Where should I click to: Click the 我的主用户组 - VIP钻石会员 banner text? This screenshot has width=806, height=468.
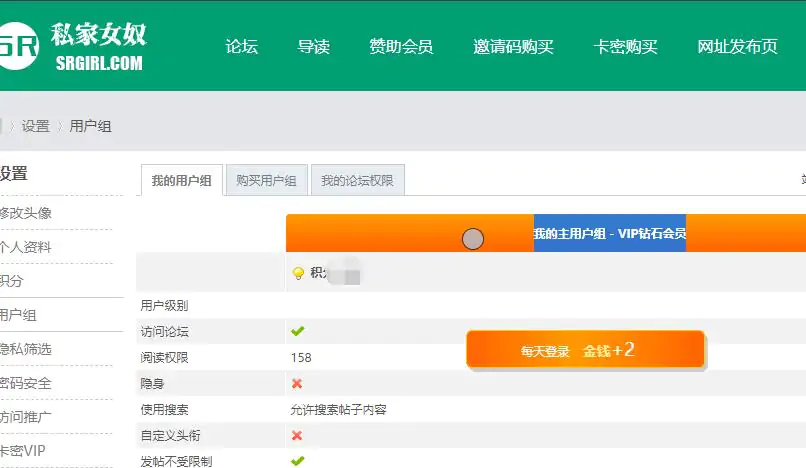point(610,233)
